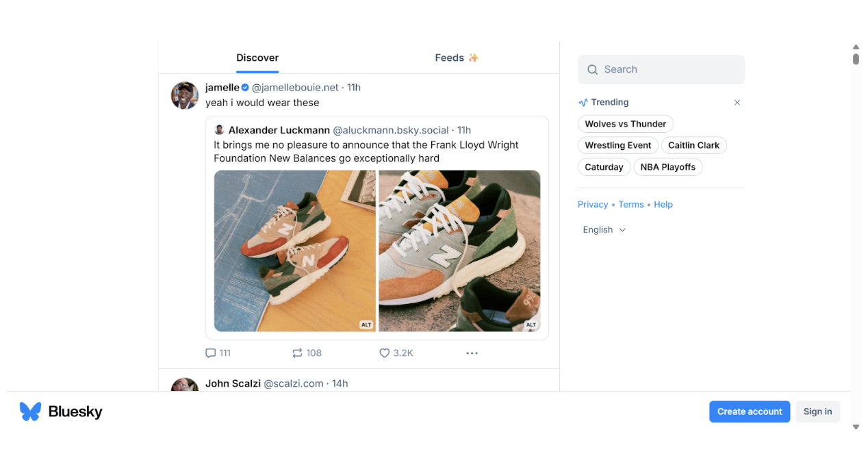Image resolution: width=868 pixels, height=456 pixels.
Task: Expand the English language dropdown
Action: (x=604, y=230)
